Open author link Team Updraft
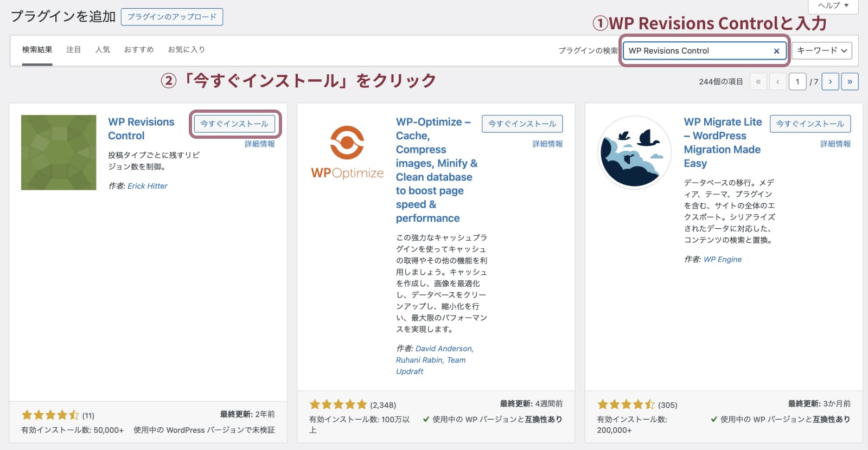This screenshot has width=868, height=450. [x=431, y=366]
